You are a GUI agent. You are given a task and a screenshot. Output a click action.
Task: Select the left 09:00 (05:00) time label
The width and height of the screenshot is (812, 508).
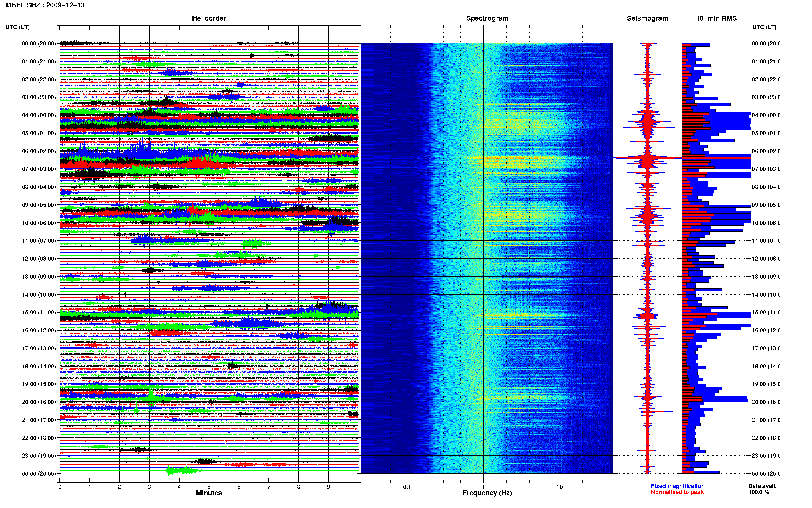(x=39, y=205)
